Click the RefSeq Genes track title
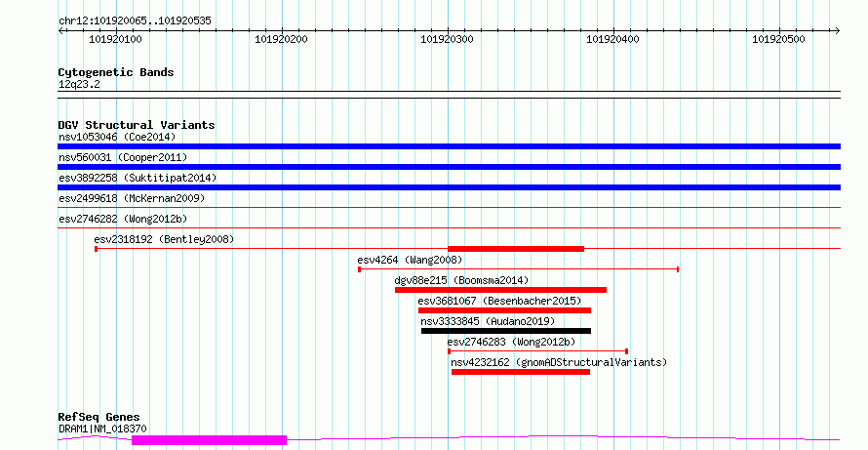The height and width of the screenshot is (450, 868). [x=99, y=417]
